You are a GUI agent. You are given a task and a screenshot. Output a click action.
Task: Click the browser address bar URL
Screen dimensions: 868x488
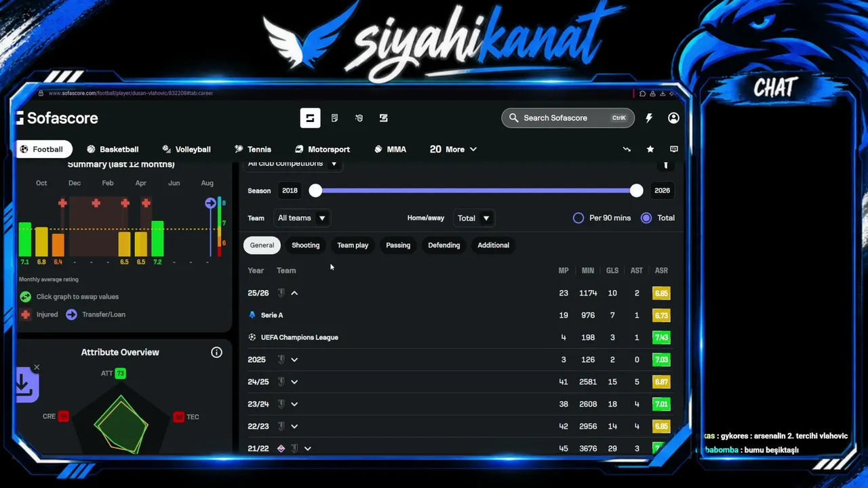[x=131, y=93]
